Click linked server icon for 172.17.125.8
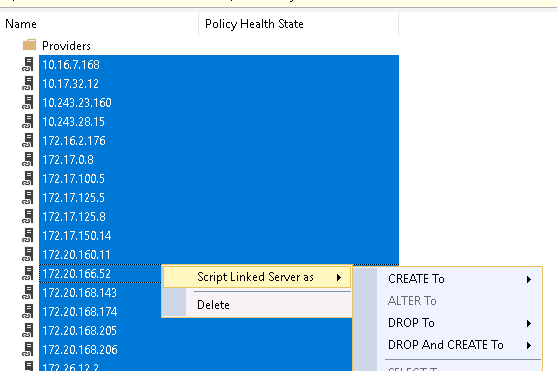This screenshot has width=557, height=371. pos(28,216)
